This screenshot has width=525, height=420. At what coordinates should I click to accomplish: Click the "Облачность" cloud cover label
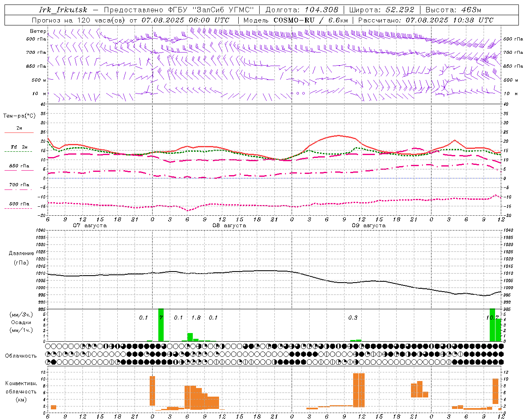click(21, 356)
